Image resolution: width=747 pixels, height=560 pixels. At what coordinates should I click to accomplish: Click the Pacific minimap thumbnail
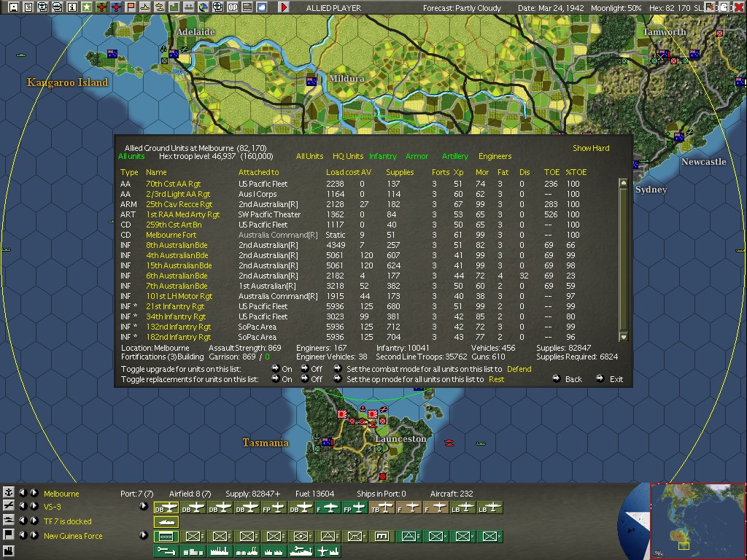click(697, 521)
